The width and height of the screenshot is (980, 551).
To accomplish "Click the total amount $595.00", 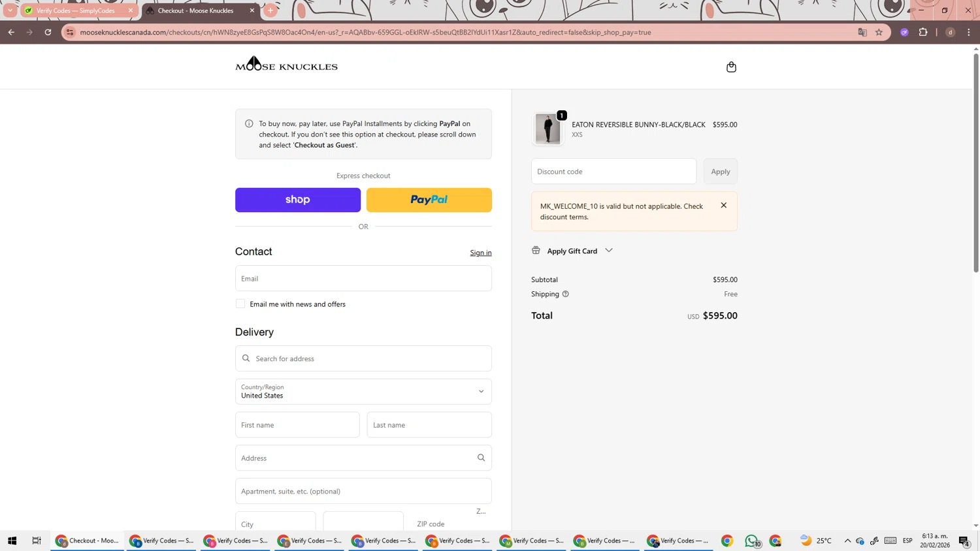I will [x=720, y=315].
